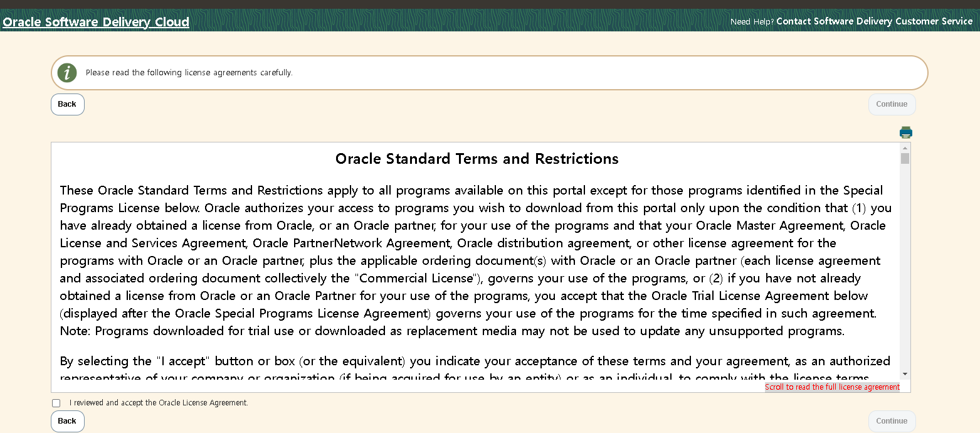Open the Oracle Software Delivery Cloud link
Viewport: 980px width, 433px height.
96,22
